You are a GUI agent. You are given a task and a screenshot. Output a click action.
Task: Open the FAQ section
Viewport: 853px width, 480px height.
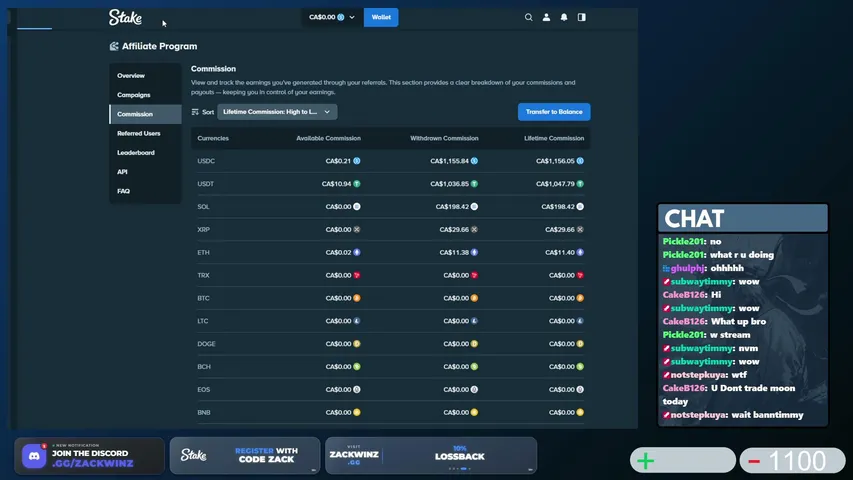(145, 191)
